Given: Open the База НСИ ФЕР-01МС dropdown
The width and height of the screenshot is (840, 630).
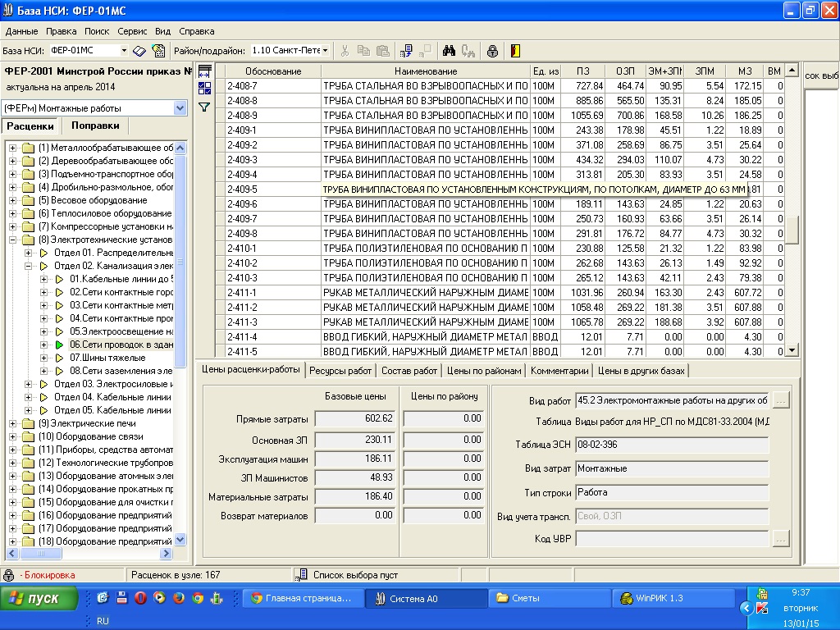Looking at the screenshot, I should coord(122,51).
